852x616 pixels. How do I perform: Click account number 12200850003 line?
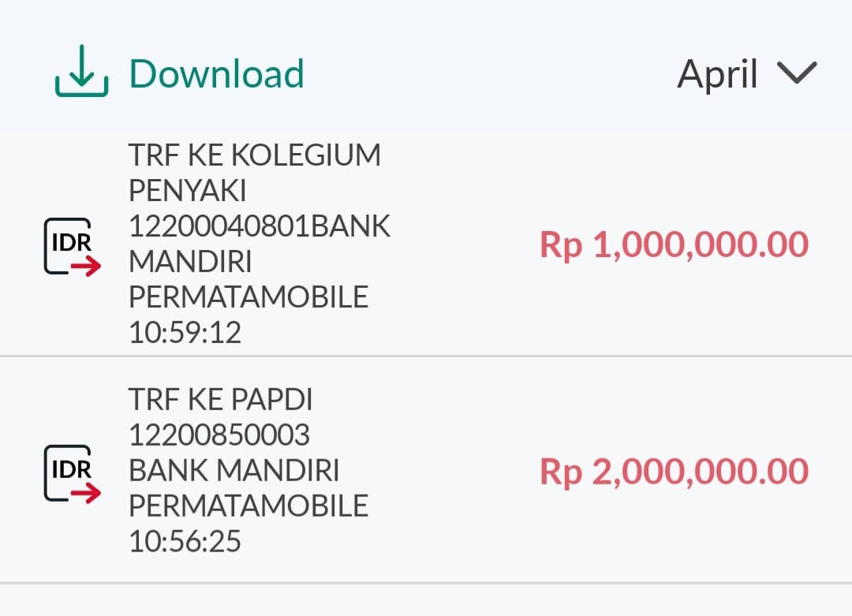(x=219, y=435)
